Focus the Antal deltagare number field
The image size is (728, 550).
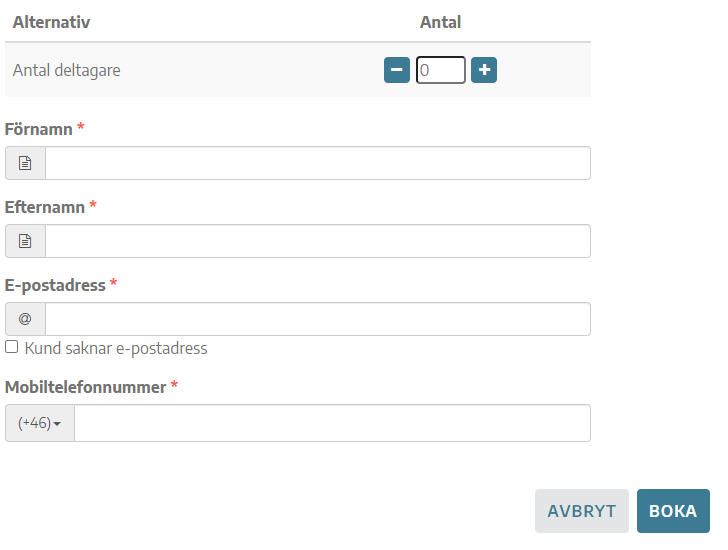tap(441, 70)
